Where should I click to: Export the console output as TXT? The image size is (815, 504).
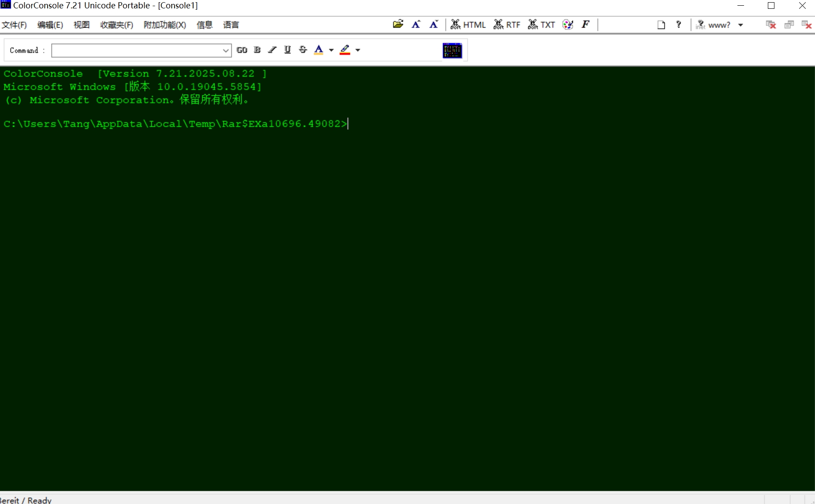[x=541, y=25]
